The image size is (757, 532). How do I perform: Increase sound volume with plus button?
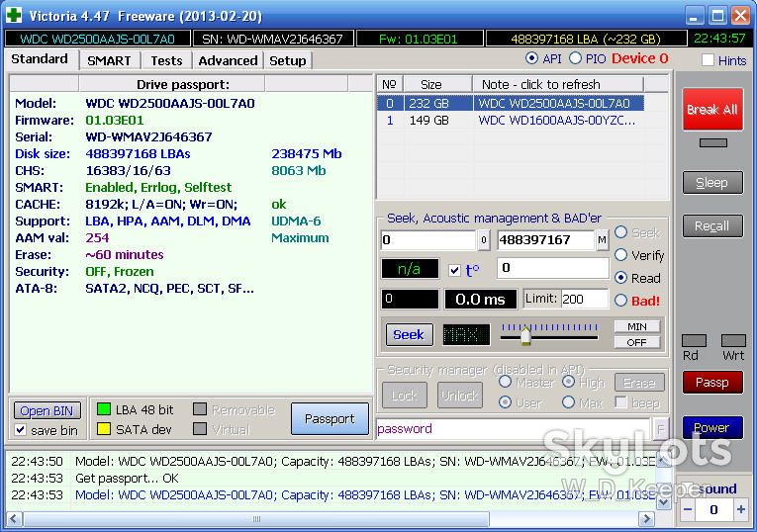click(740, 510)
